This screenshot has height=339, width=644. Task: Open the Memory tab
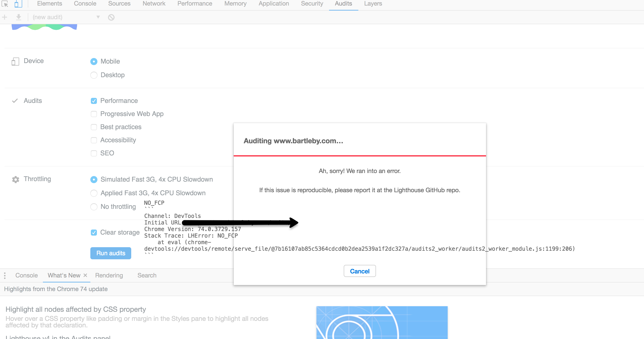click(235, 4)
